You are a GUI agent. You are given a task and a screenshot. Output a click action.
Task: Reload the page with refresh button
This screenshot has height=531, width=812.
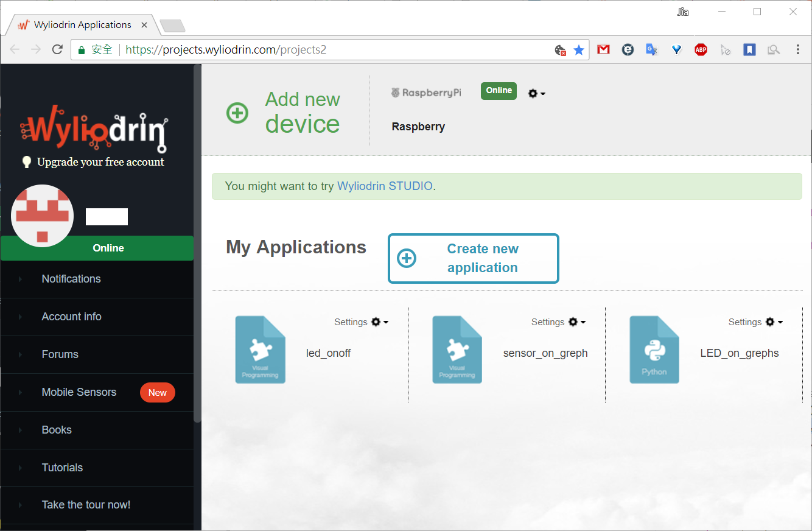click(57, 50)
